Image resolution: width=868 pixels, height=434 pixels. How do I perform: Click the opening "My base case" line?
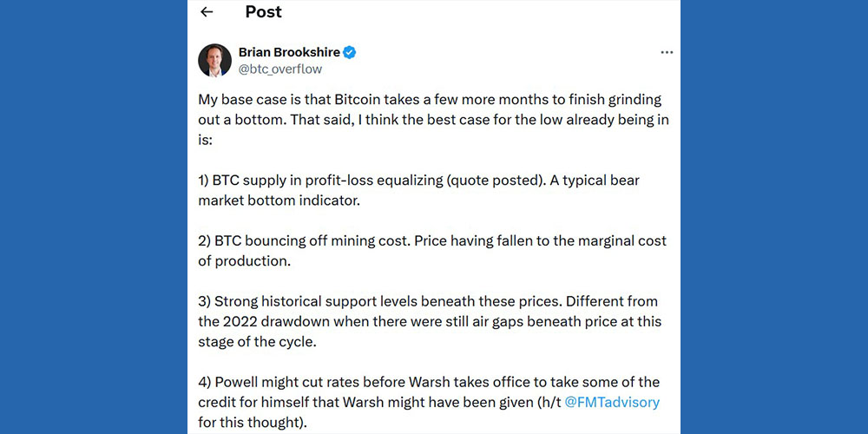430,100
